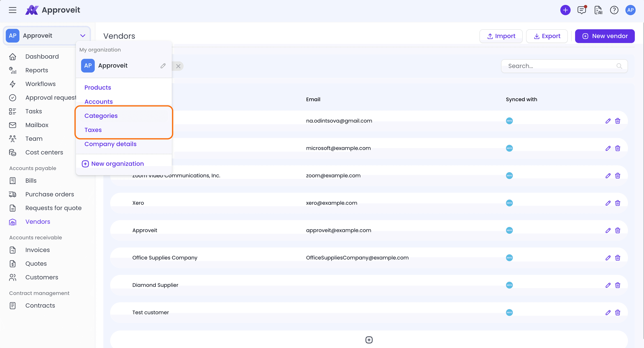Open Workflows in sidebar
The image size is (644, 348).
[x=40, y=84]
